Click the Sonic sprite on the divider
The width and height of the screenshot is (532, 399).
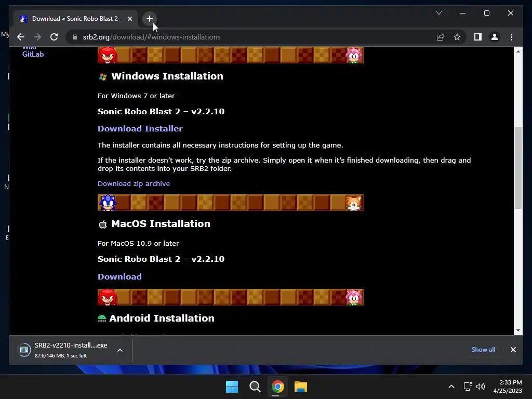[108, 203]
